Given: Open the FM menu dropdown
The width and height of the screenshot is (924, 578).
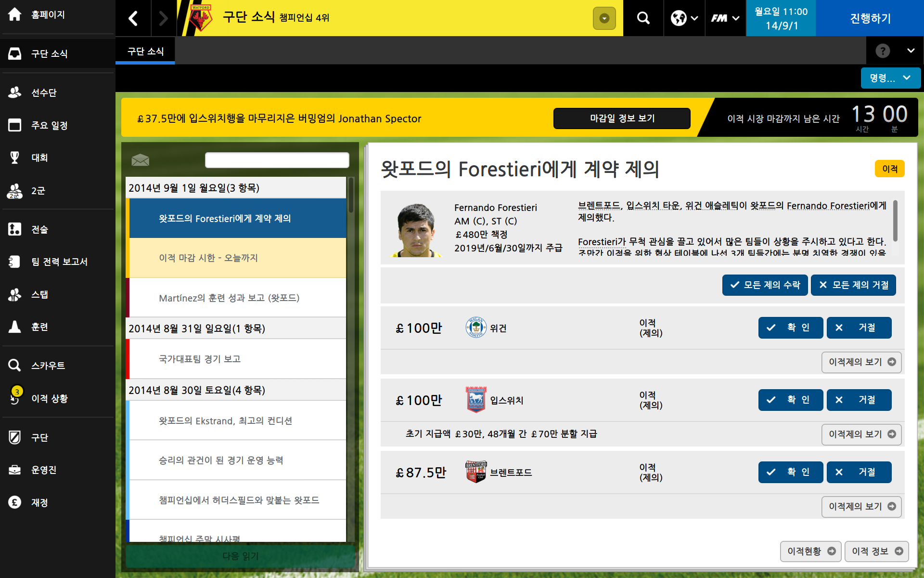Looking at the screenshot, I should tap(725, 18).
